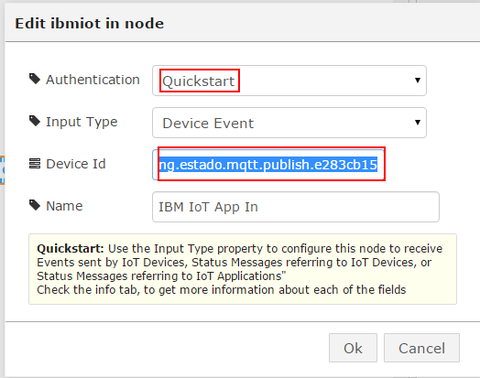Click the tag icon beside Authentication

pos(35,79)
